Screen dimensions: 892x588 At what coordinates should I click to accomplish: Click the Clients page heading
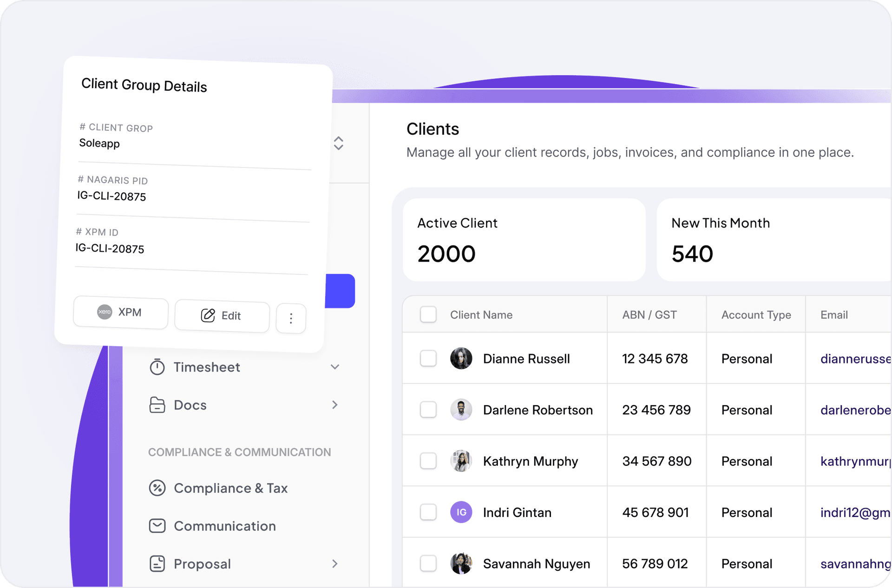(433, 129)
